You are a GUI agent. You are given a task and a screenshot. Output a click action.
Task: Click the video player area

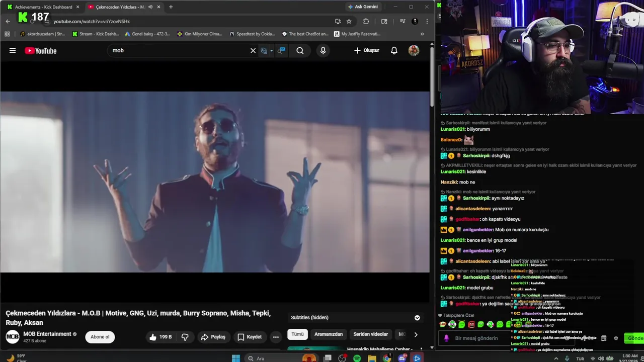(x=215, y=182)
